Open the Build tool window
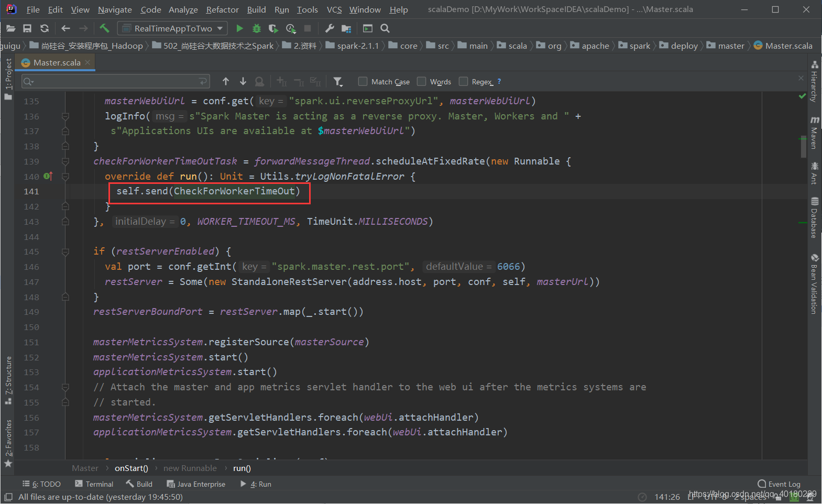822x504 pixels. [139, 484]
